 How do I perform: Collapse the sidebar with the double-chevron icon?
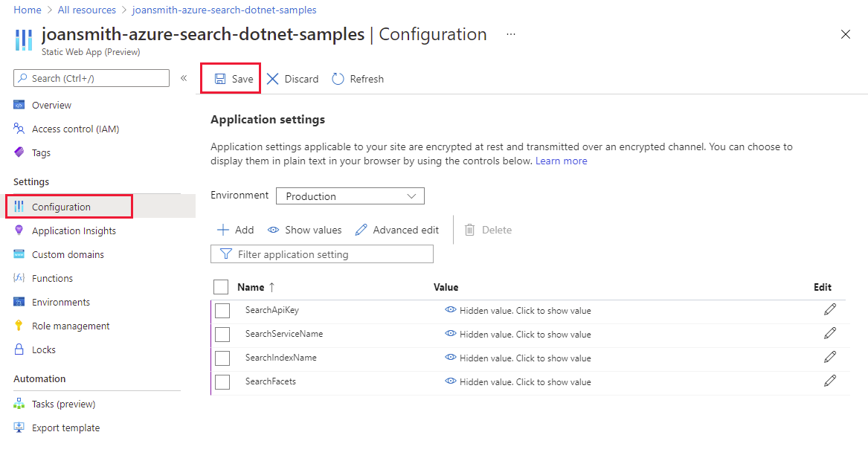click(x=184, y=78)
